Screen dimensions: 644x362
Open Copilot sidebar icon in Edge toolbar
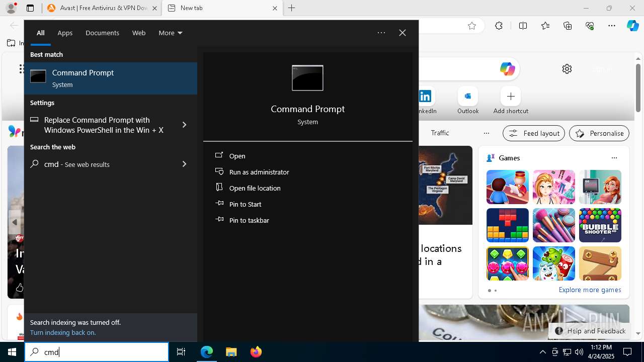633,26
